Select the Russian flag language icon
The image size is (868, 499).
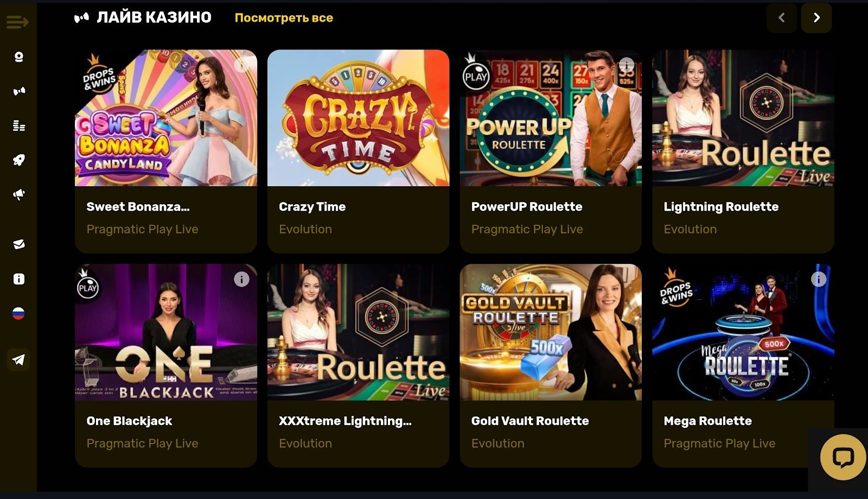coord(18,313)
